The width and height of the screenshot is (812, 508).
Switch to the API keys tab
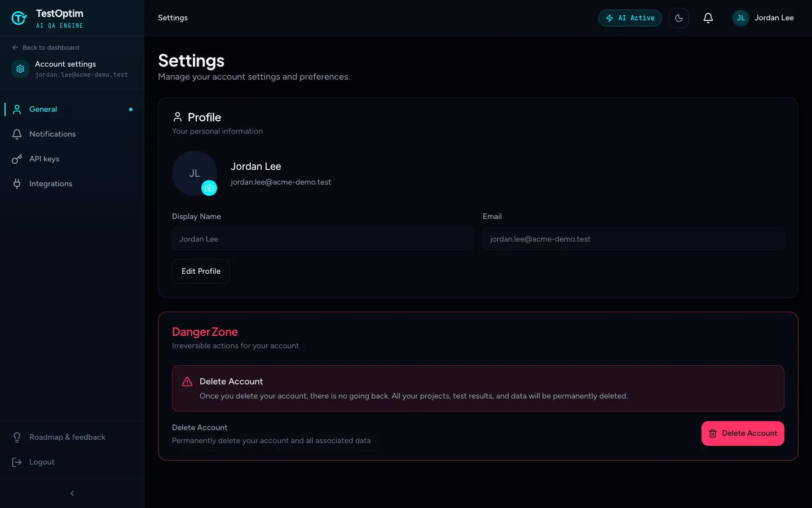(72, 159)
